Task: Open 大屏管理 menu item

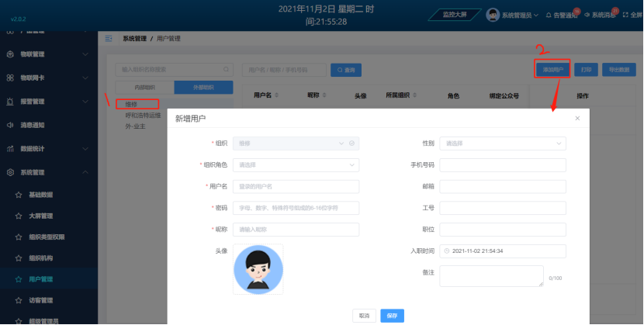Action: click(40, 216)
